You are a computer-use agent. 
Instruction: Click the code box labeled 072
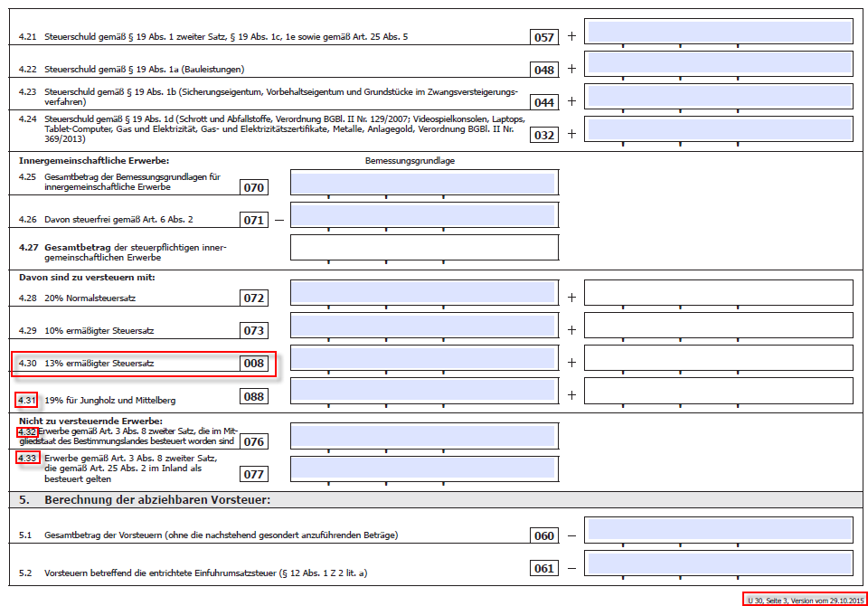[x=254, y=298]
